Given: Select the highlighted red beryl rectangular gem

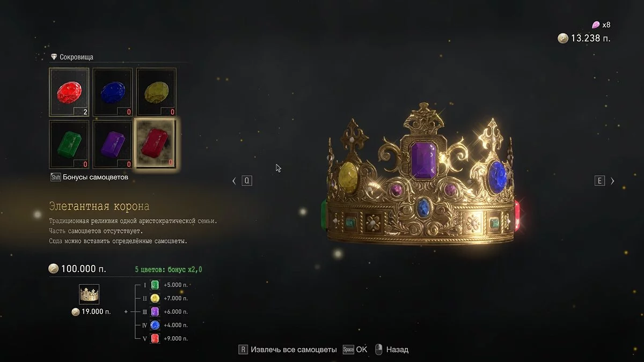Looking at the screenshot, I should pyautogui.click(x=156, y=144).
